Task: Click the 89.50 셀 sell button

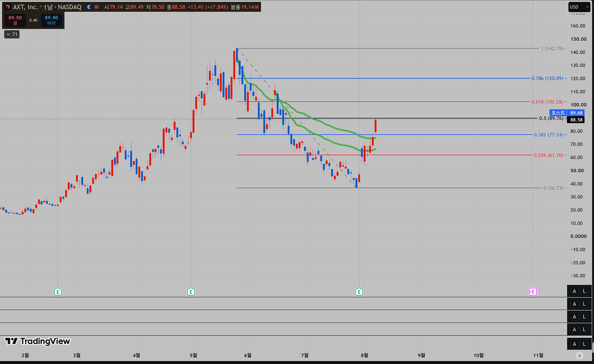Action: pyautogui.click(x=15, y=20)
